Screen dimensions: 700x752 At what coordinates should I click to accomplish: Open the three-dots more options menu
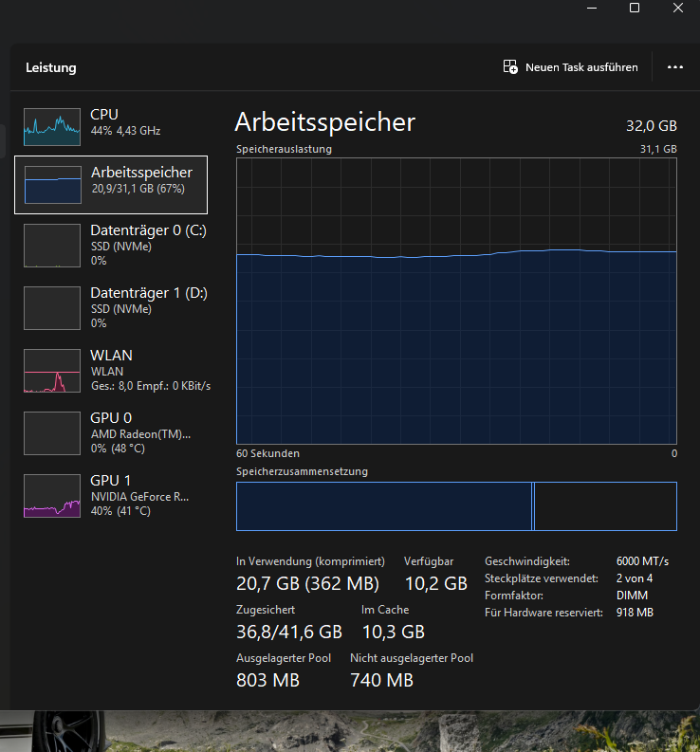[675, 67]
